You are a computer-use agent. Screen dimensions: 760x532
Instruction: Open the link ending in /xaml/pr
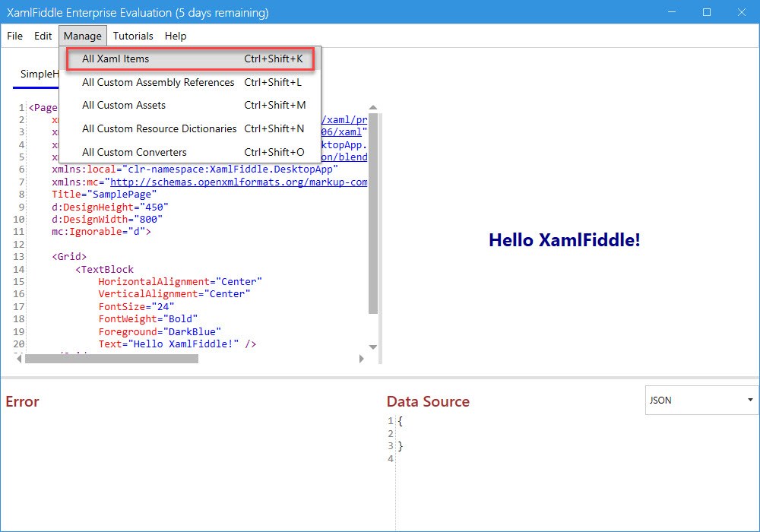pos(344,119)
